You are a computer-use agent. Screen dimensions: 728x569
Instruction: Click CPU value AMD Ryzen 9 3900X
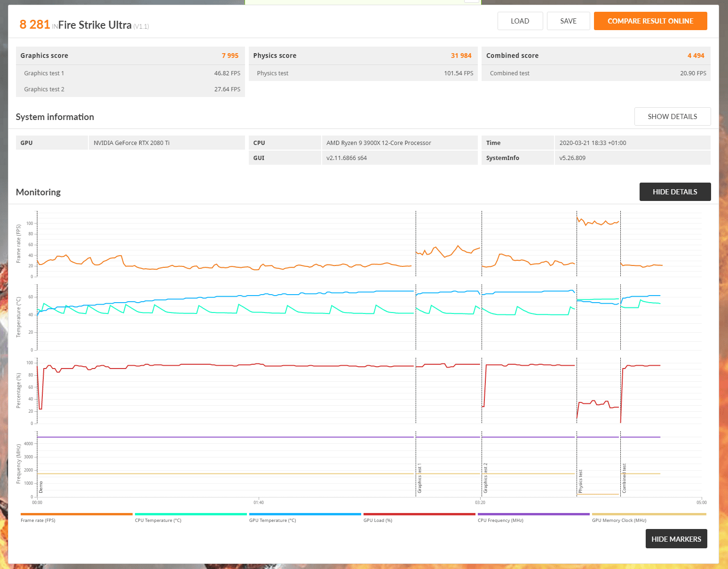coord(379,143)
